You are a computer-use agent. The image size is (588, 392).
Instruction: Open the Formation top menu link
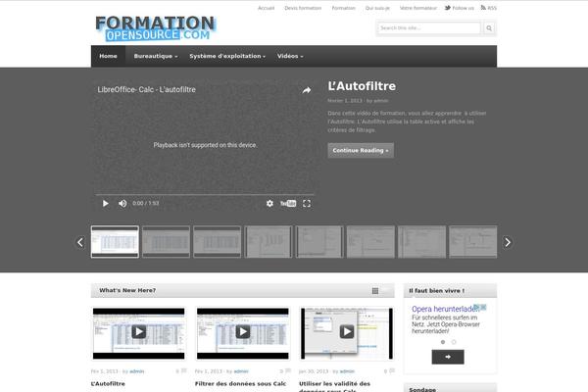pos(344,8)
